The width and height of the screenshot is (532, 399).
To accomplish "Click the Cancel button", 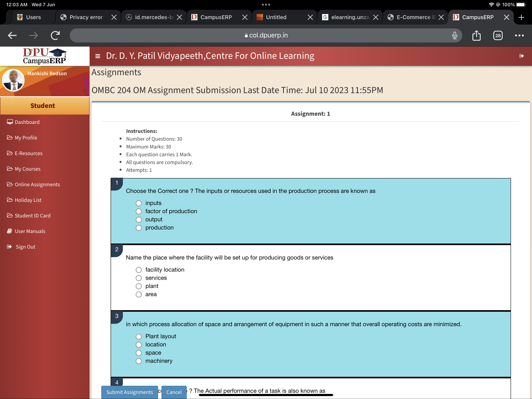I will point(174,392).
